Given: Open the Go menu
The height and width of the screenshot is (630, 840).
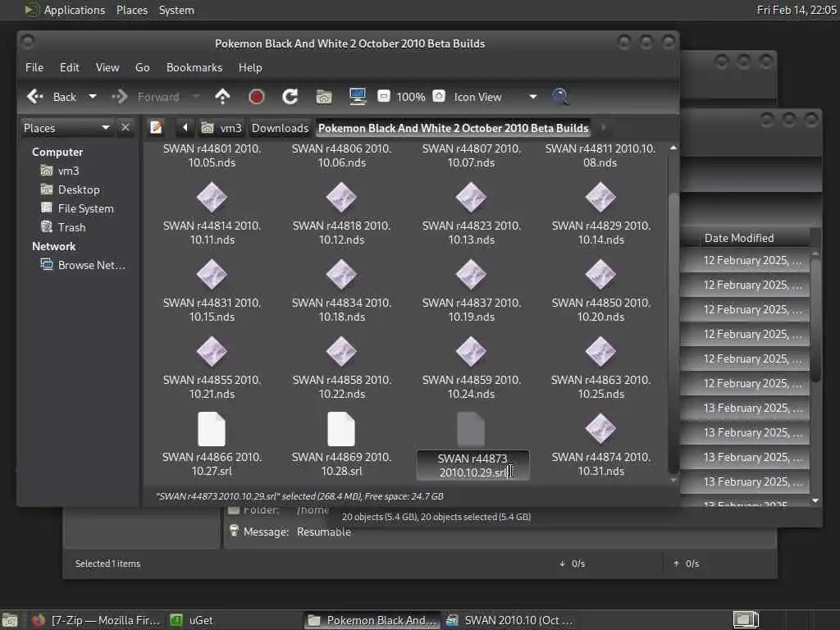Looking at the screenshot, I should coord(143,67).
